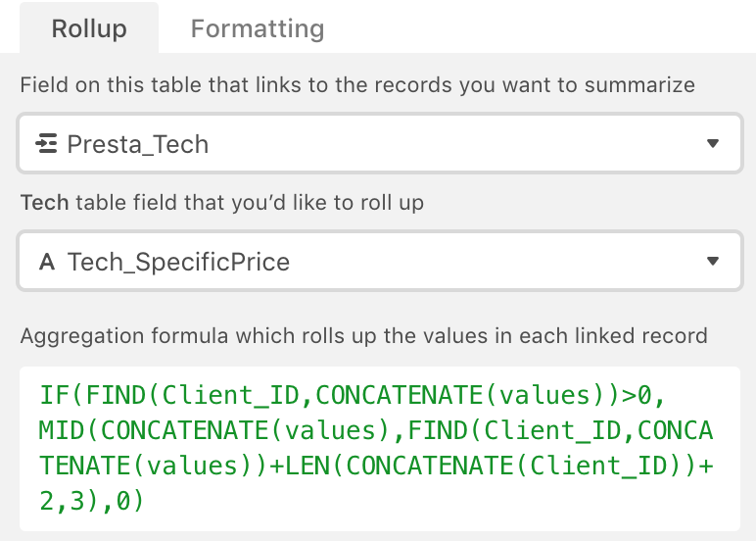
Task: Switch to the Rollup tab
Action: point(89,28)
